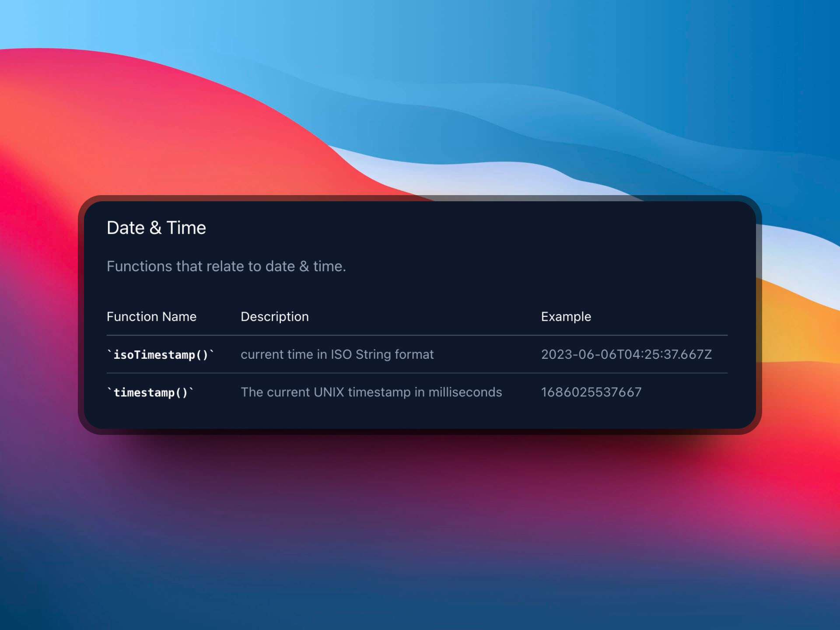Click the example value 2023-06-06T04:25:37.667Z
The image size is (840, 630).
[626, 354]
